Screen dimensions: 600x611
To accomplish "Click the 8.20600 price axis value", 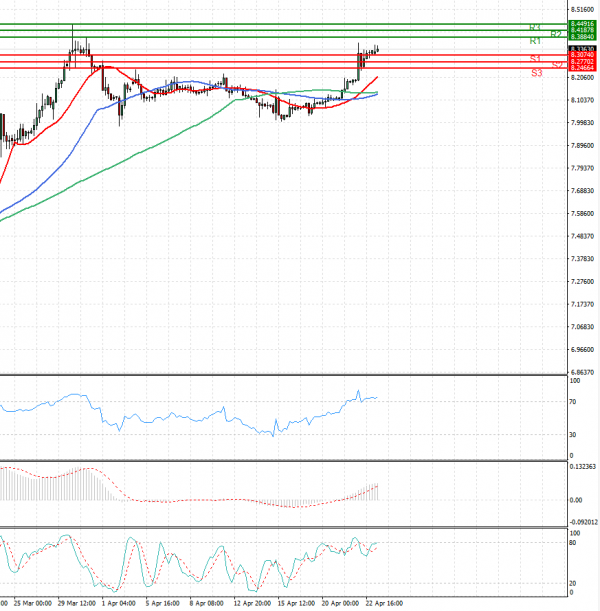I will click(582, 78).
